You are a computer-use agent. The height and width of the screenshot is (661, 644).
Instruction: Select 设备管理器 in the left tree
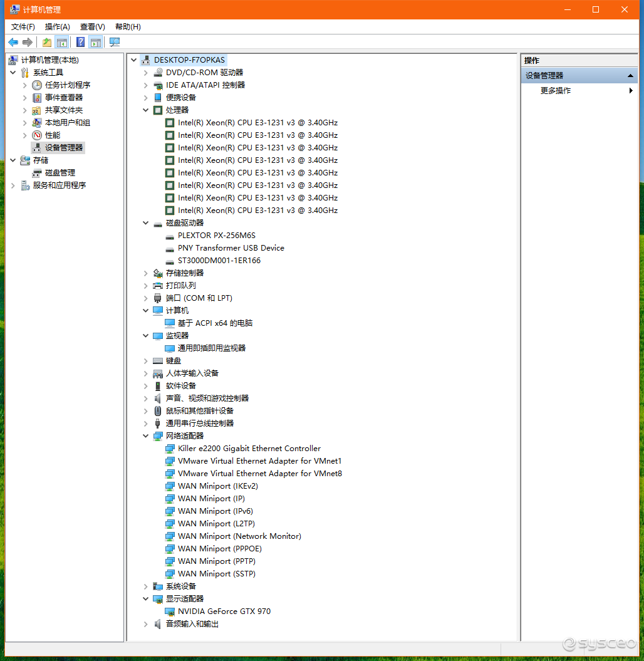coord(64,147)
